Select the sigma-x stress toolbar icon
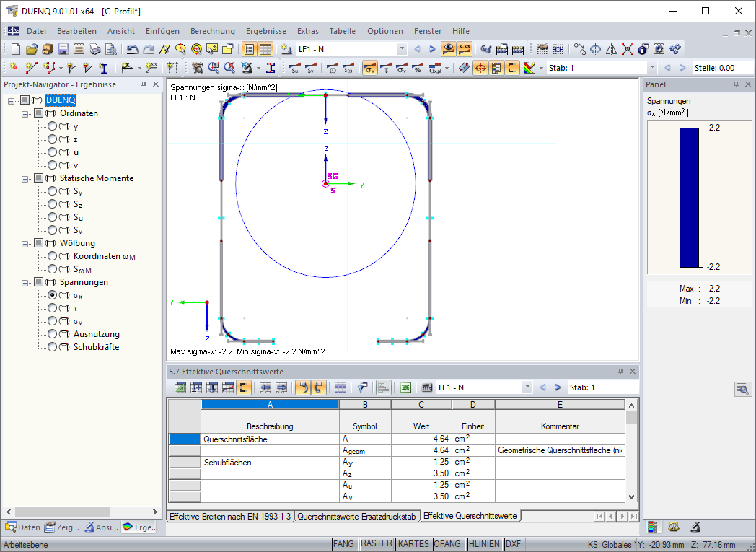 click(369, 68)
